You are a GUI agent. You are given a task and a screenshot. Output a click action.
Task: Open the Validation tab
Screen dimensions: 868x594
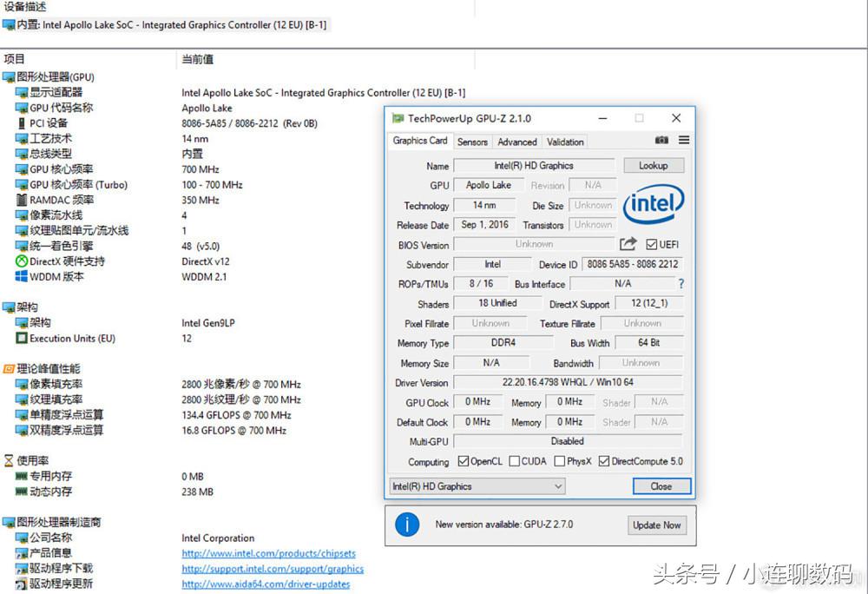[565, 142]
